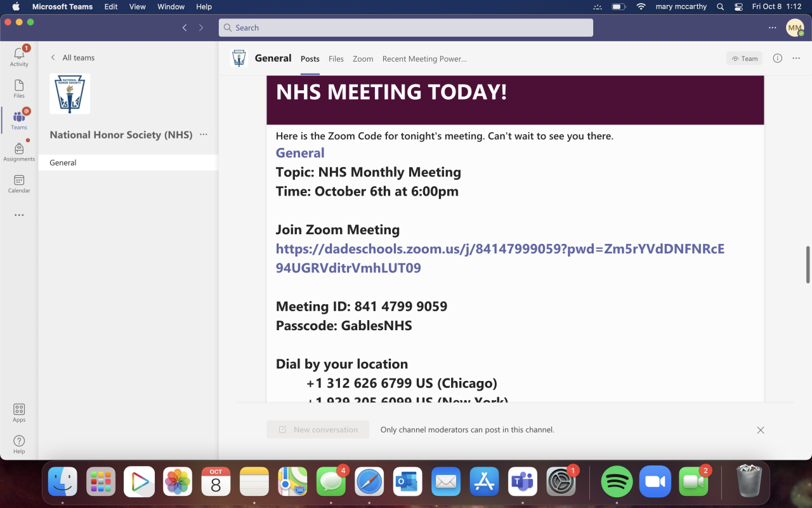Open the MM profile avatar menu
Viewport: 812px width, 508px height.
795,27
